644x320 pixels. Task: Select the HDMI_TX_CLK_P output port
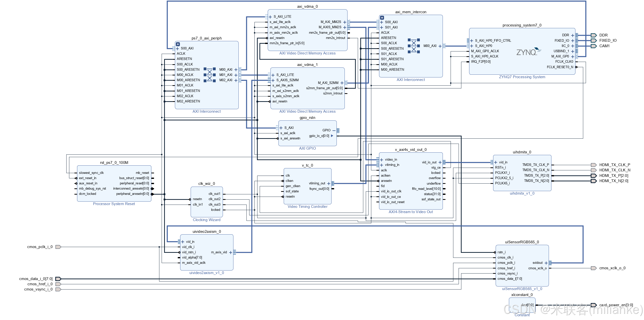(x=594, y=165)
